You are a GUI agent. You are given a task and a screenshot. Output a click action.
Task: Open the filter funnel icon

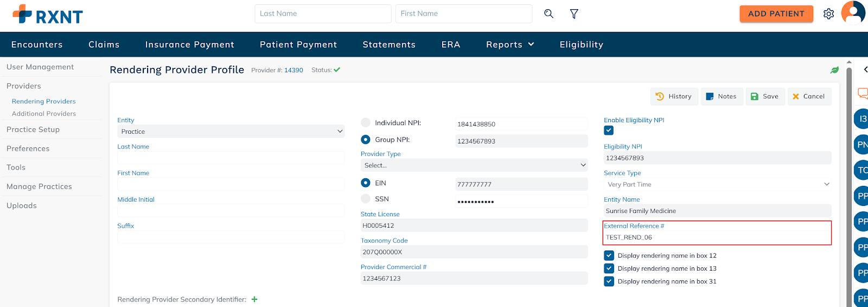point(574,14)
